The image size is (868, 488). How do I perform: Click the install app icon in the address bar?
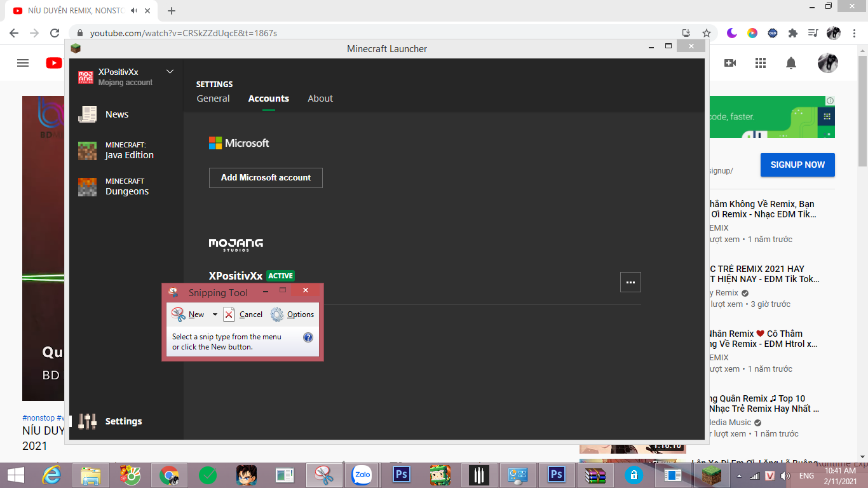[686, 33]
